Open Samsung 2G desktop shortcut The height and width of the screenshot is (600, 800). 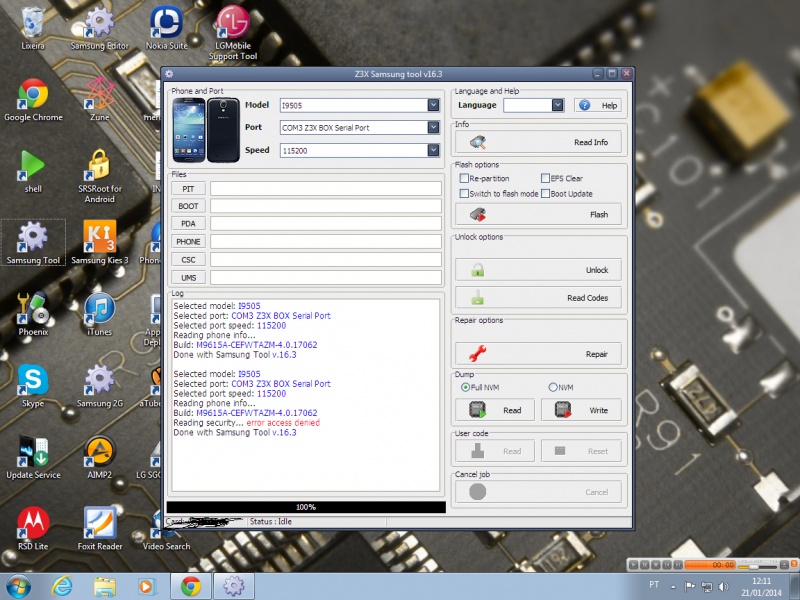(99, 385)
